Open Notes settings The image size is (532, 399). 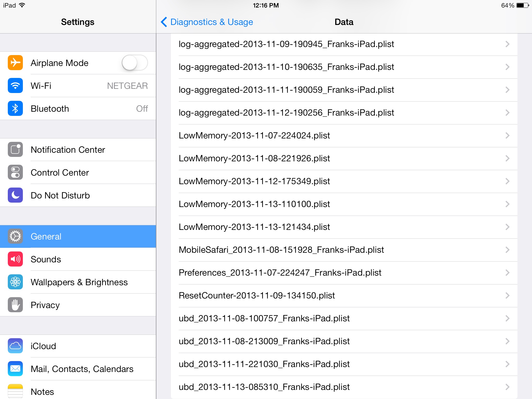click(x=78, y=390)
